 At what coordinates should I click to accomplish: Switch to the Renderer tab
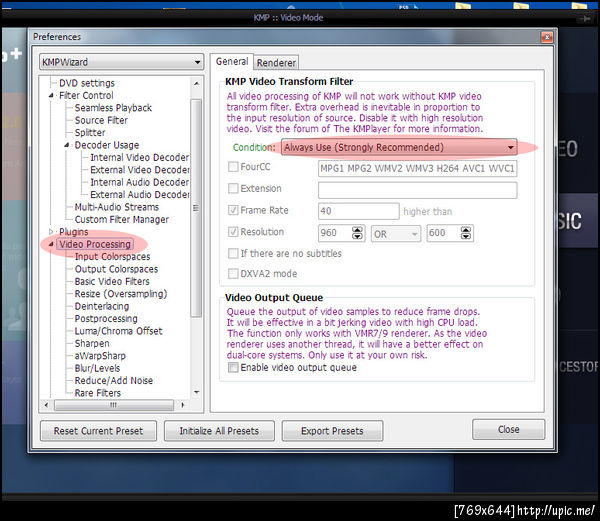pos(276,63)
